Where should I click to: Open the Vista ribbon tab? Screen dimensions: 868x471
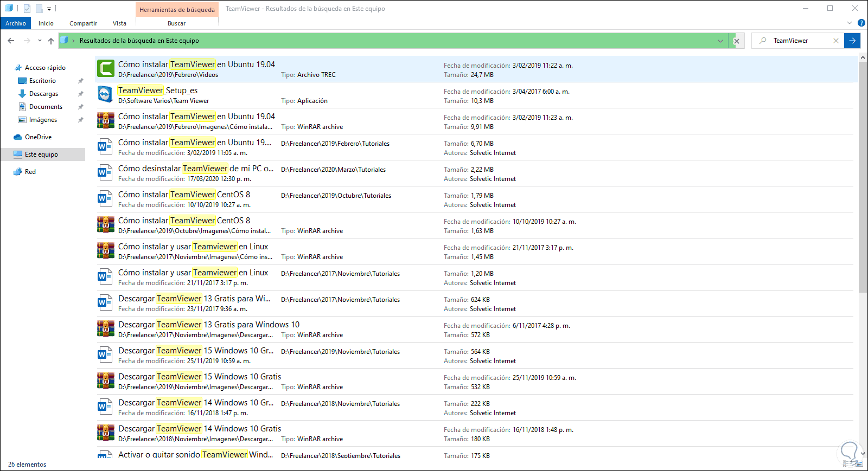[119, 23]
